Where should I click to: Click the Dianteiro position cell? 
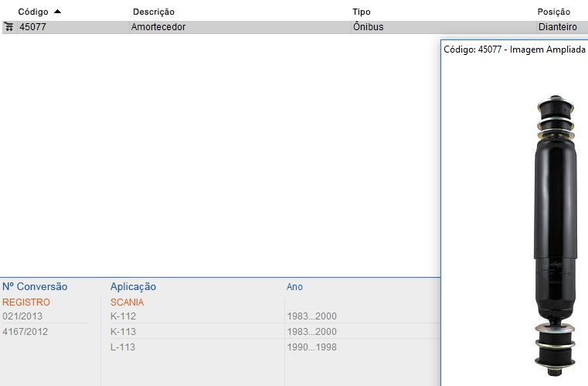557,27
